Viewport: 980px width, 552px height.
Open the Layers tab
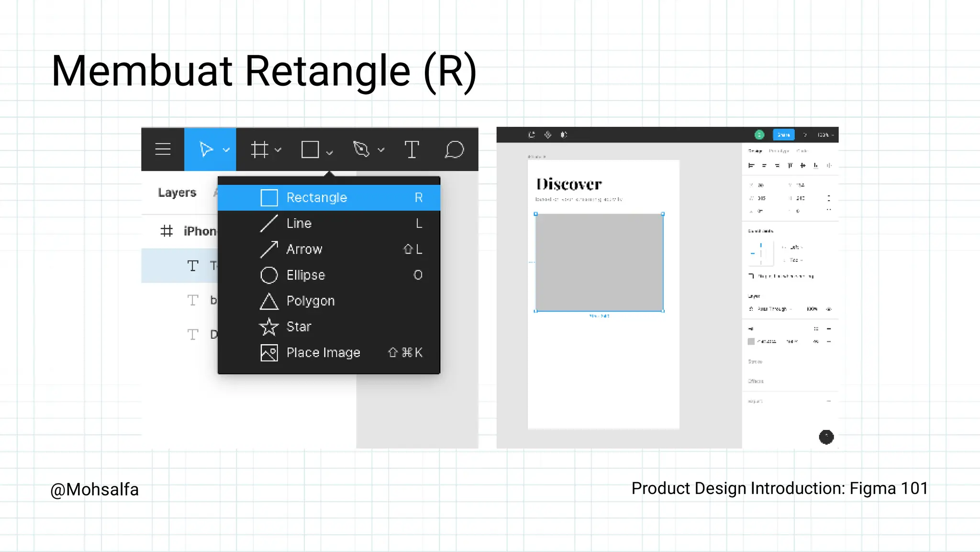click(177, 192)
